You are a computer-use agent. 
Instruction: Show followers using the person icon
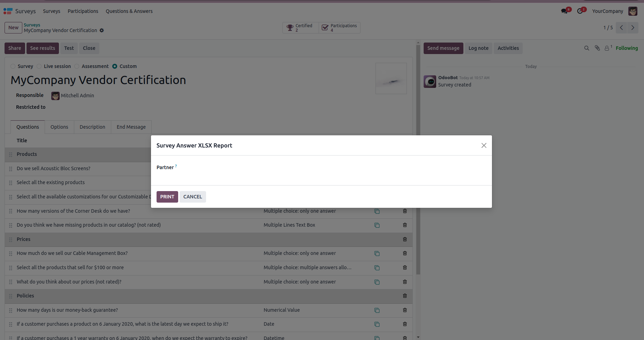tap(607, 48)
